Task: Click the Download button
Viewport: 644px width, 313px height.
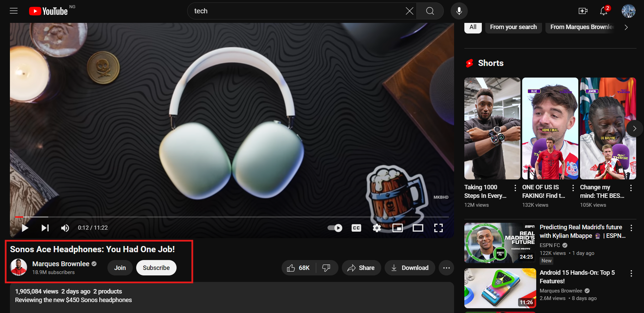Action: click(x=410, y=268)
